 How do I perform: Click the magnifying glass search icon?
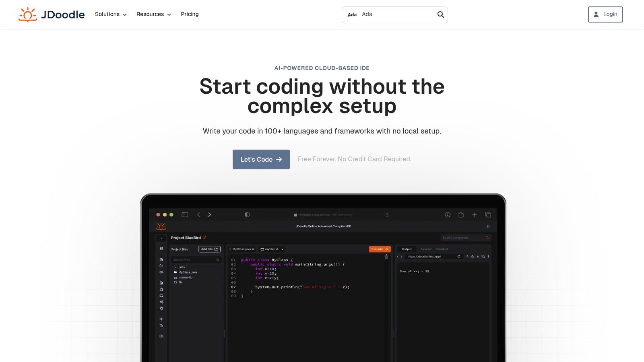coord(441,14)
